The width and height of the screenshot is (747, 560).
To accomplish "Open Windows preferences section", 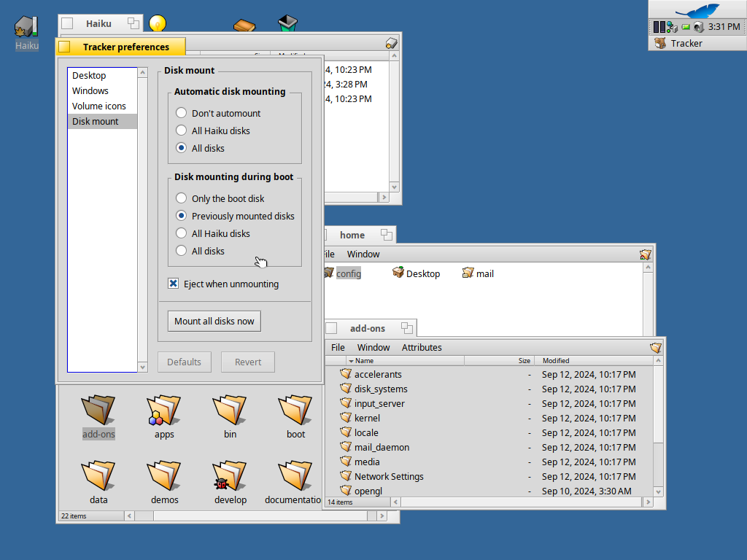I will pyautogui.click(x=102, y=90).
